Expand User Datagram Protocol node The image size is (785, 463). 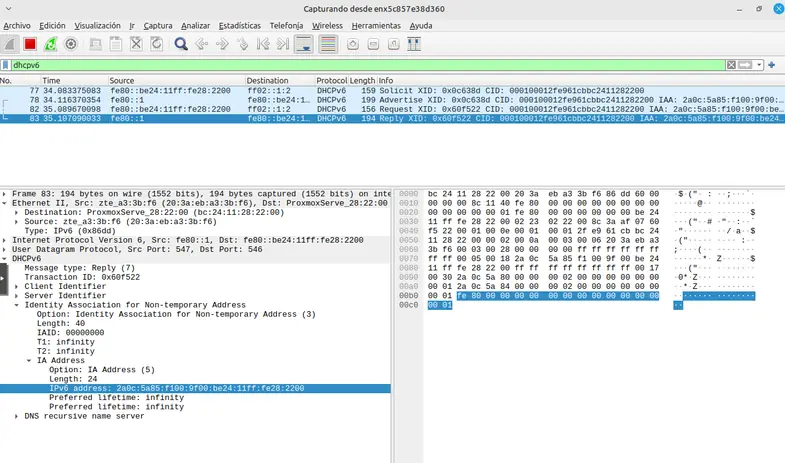pyautogui.click(x=5, y=249)
